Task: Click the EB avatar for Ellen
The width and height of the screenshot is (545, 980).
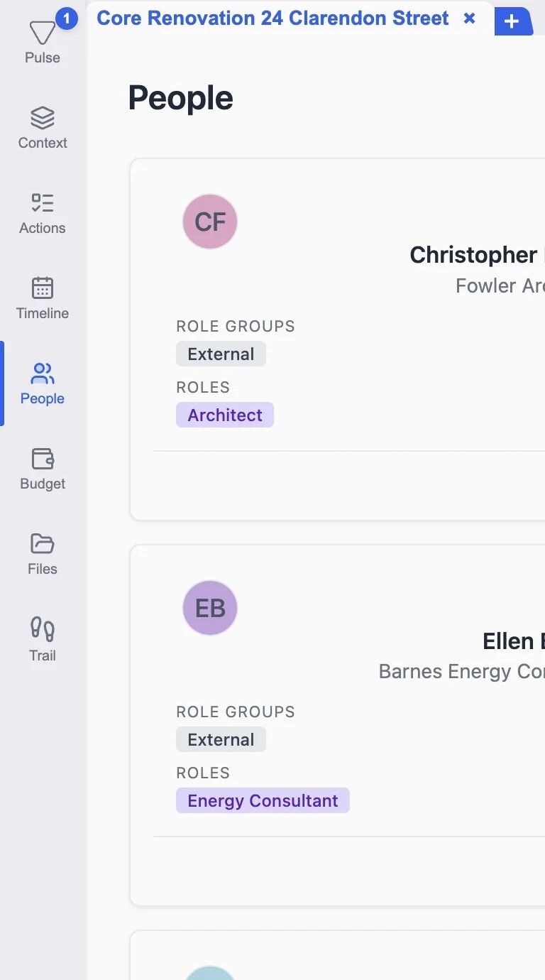Action: pyautogui.click(x=210, y=608)
